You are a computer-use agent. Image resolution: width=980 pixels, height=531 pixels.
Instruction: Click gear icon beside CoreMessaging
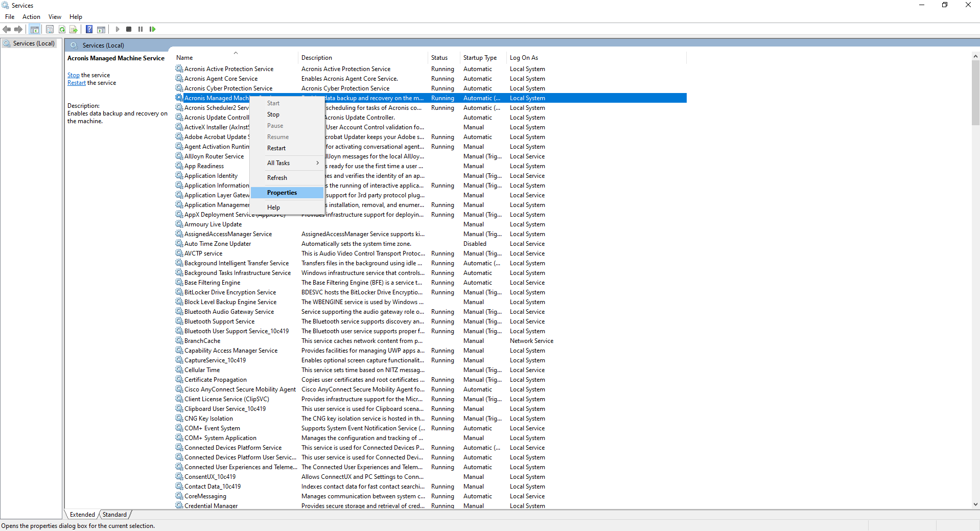click(179, 496)
